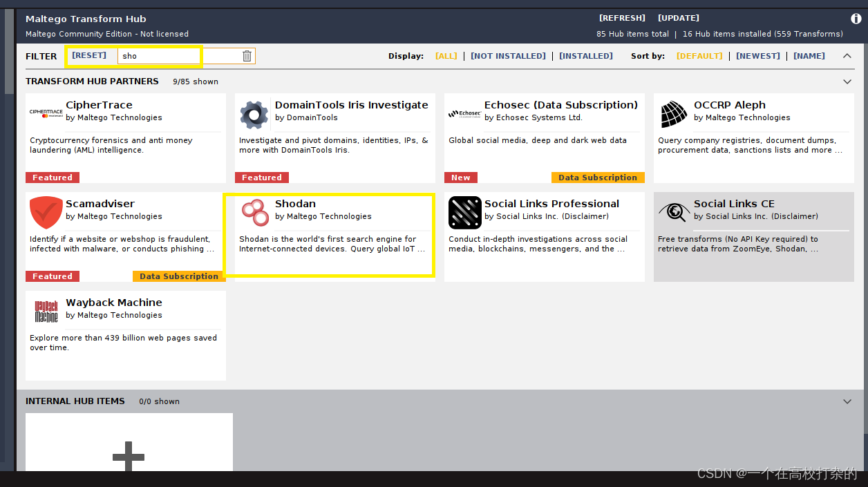Select the Wayback Machine title
Screen dimensions: 868x487
114,303
